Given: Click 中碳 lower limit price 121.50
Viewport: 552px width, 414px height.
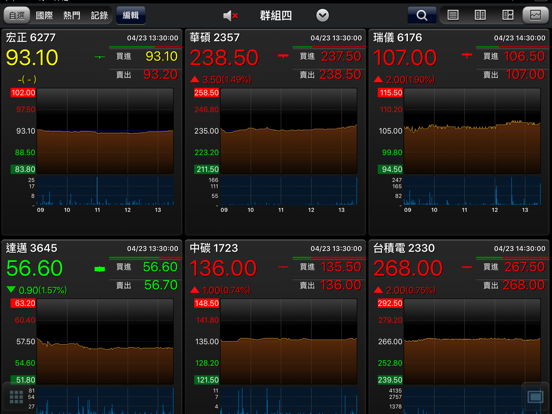Looking at the screenshot, I should (x=207, y=380).
